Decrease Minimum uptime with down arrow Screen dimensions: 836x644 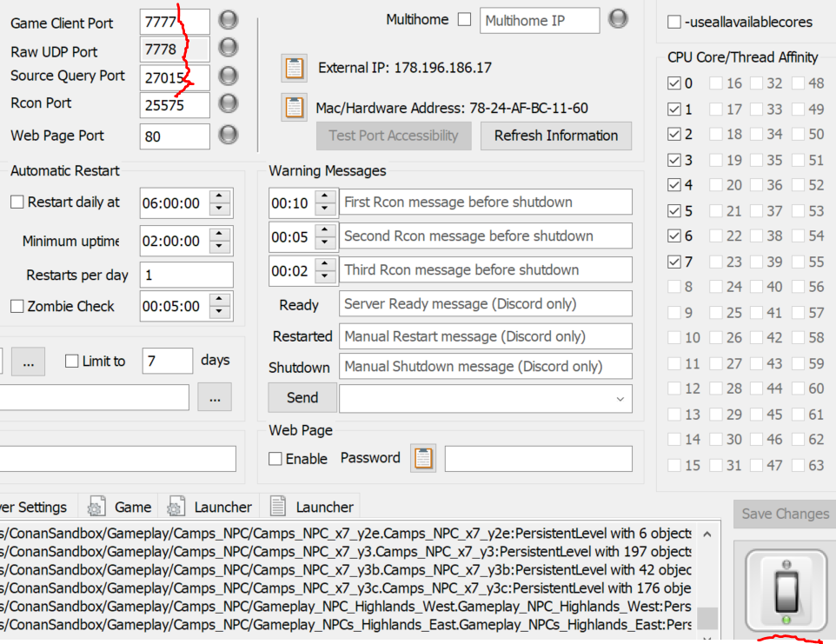click(x=219, y=247)
